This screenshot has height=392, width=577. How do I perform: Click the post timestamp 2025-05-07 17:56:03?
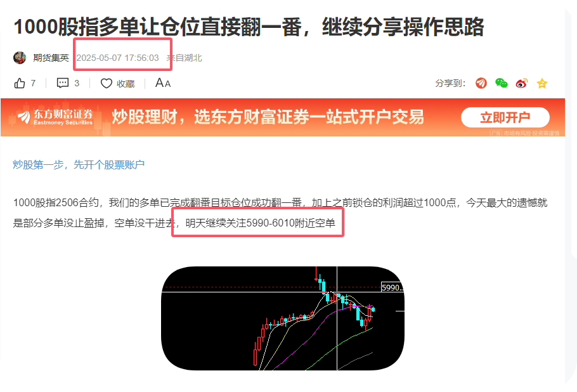tap(117, 58)
